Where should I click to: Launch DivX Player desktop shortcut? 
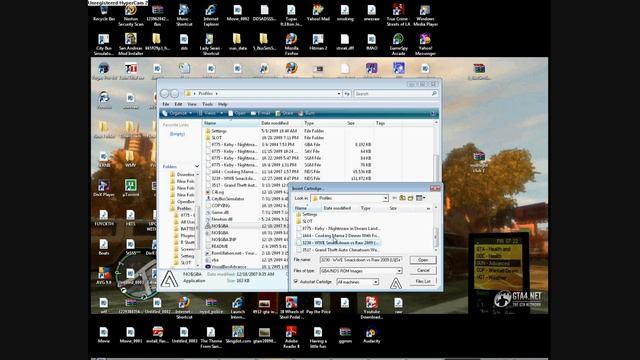[104, 189]
